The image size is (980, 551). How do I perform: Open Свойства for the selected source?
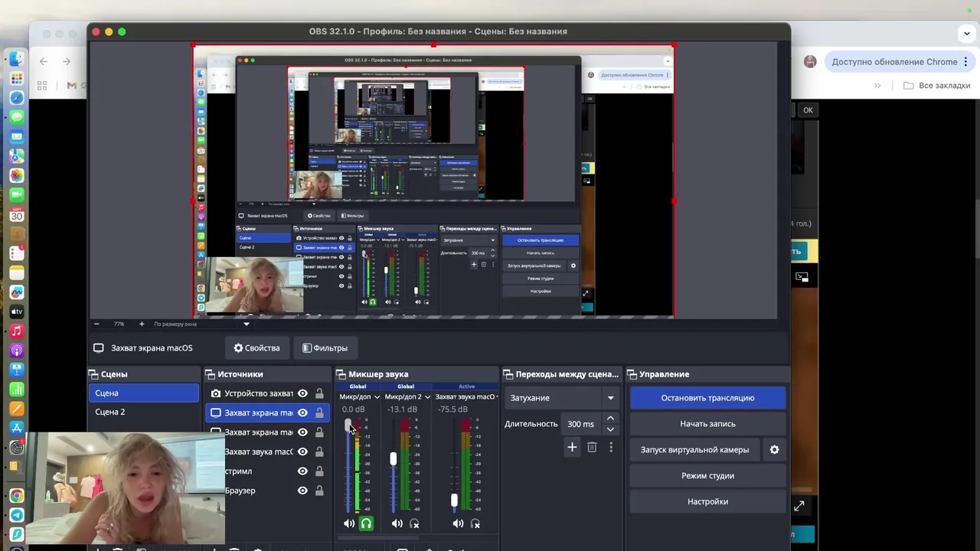256,348
